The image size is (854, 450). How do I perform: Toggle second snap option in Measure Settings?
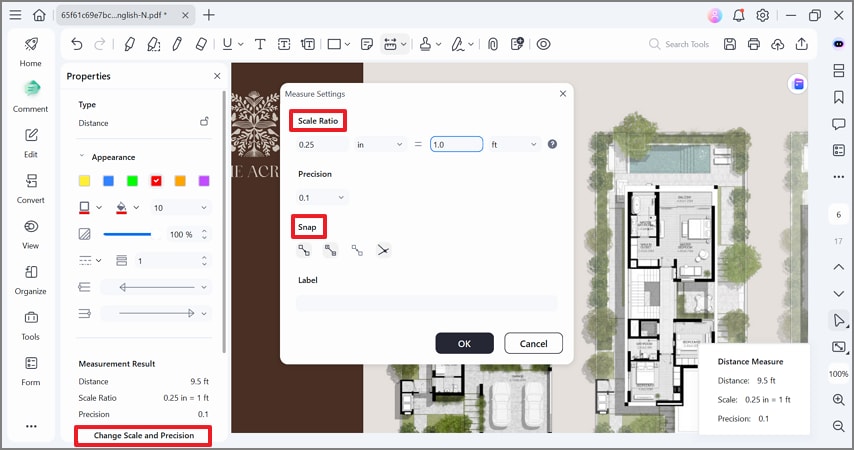(331, 250)
